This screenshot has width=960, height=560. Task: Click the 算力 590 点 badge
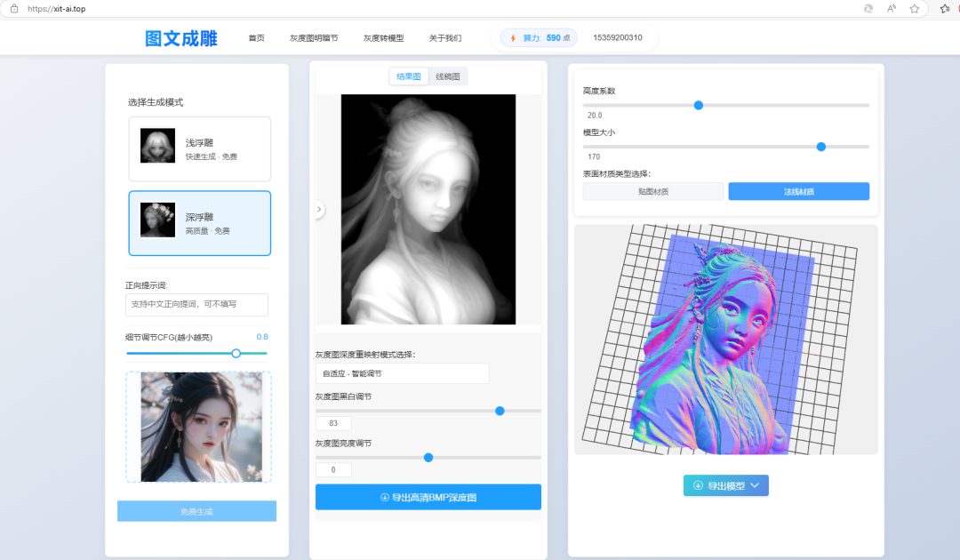coord(540,38)
